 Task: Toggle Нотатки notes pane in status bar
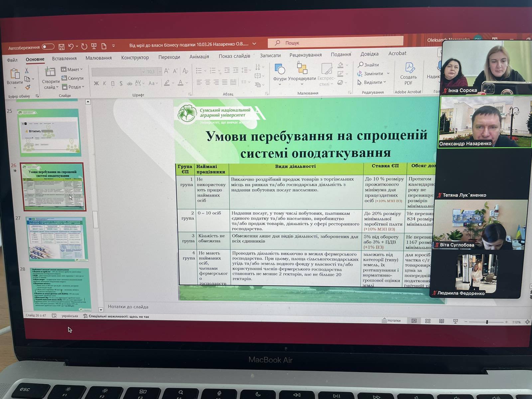[391, 321]
